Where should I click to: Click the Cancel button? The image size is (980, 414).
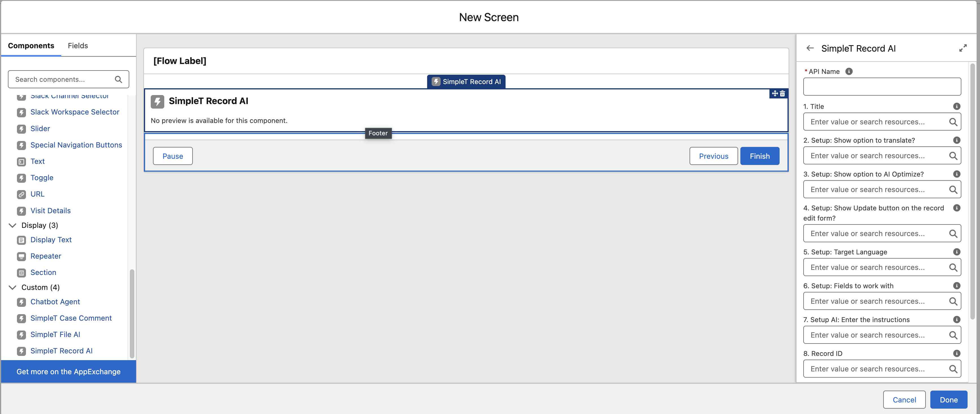coord(904,400)
